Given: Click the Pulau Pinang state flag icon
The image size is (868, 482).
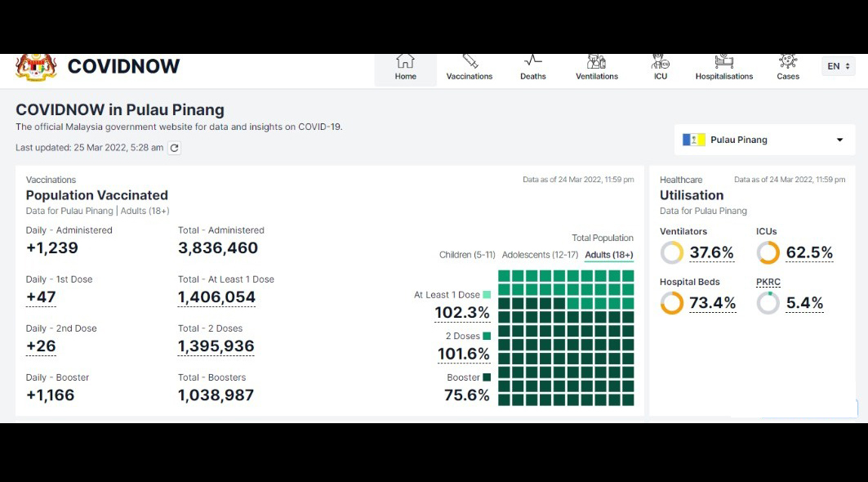Looking at the screenshot, I should click(x=693, y=140).
